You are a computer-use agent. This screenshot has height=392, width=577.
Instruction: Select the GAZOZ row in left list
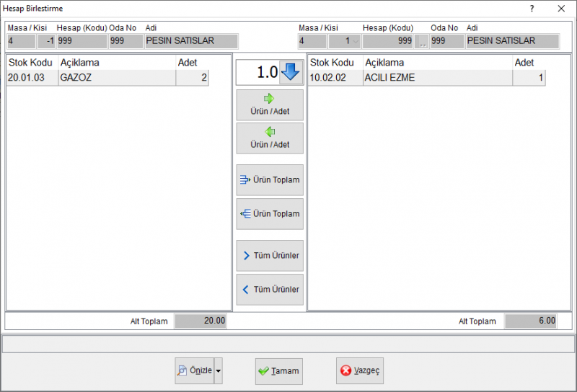(x=107, y=78)
